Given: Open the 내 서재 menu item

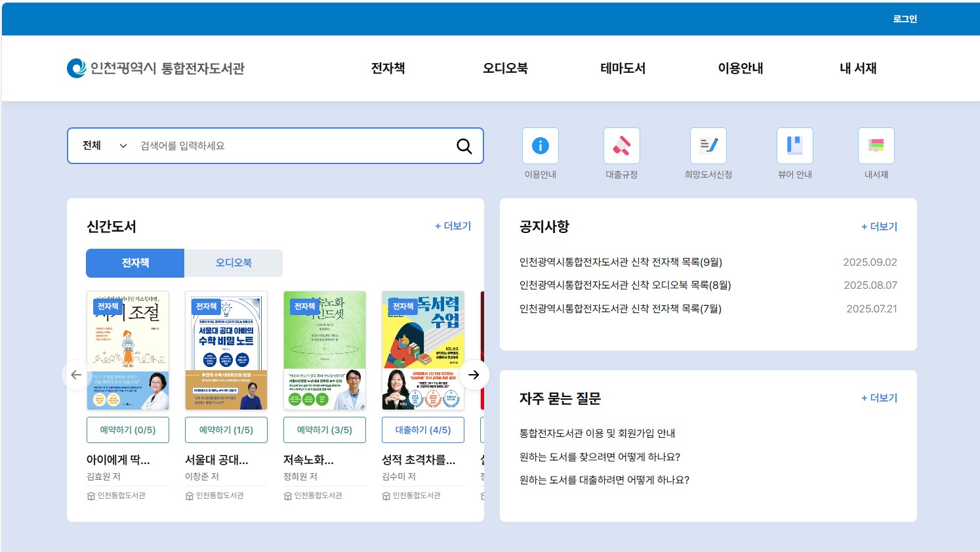Looking at the screenshot, I should click(857, 68).
